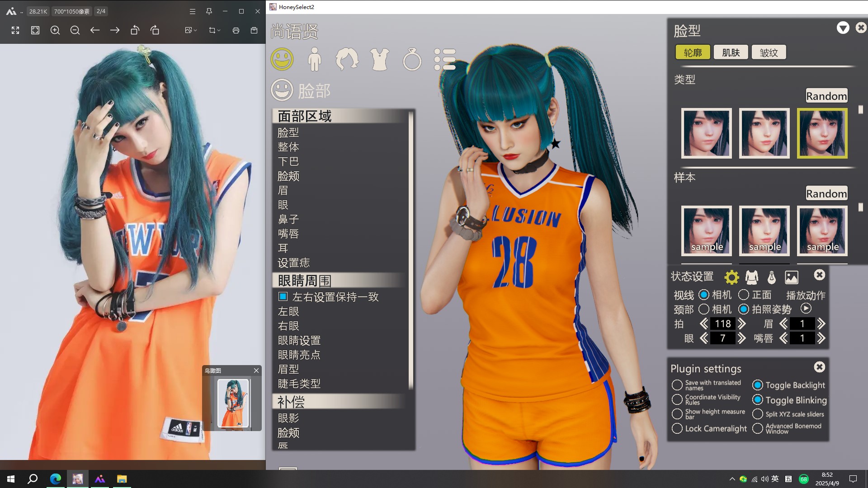The width and height of the screenshot is (868, 488).
Task: Enable Lock Cameralight option
Action: (x=677, y=428)
